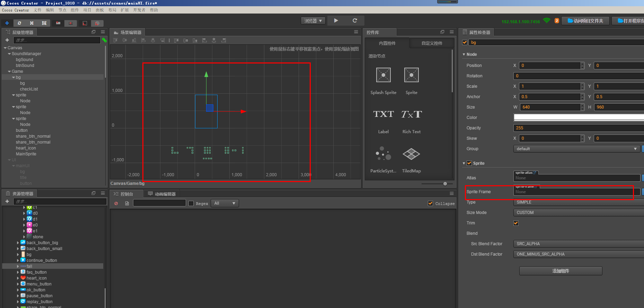Screen dimensions: 644x308
Task: Click the Sprite Frame field
Action: coord(577,192)
